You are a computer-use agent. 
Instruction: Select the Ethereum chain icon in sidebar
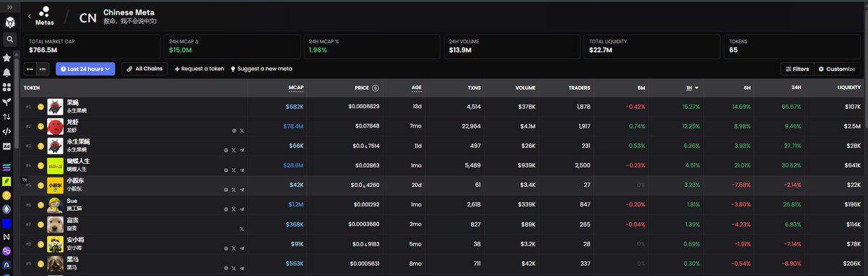click(x=7, y=209)
